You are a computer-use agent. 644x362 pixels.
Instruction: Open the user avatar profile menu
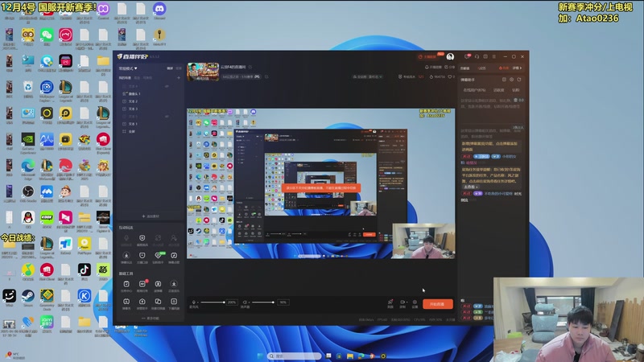coord(450,56)
